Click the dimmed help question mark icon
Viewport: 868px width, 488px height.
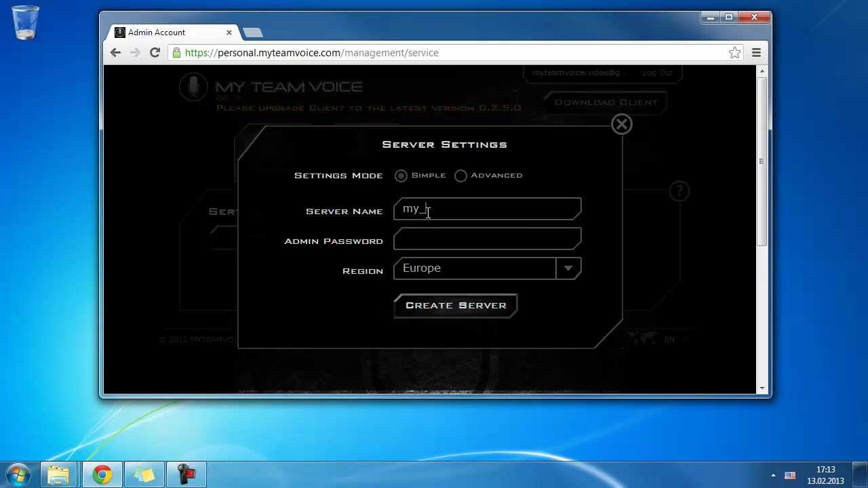click(679, 191)
